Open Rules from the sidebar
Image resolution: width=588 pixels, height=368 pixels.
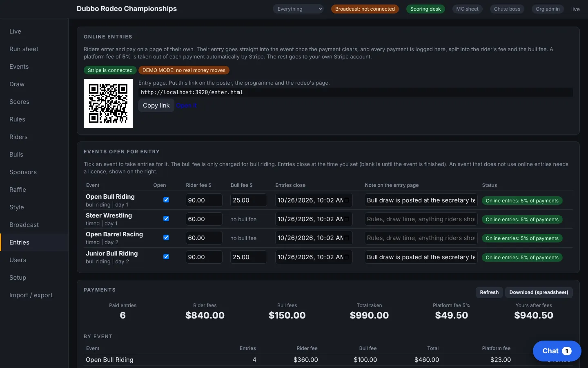(x=34, y=119)
